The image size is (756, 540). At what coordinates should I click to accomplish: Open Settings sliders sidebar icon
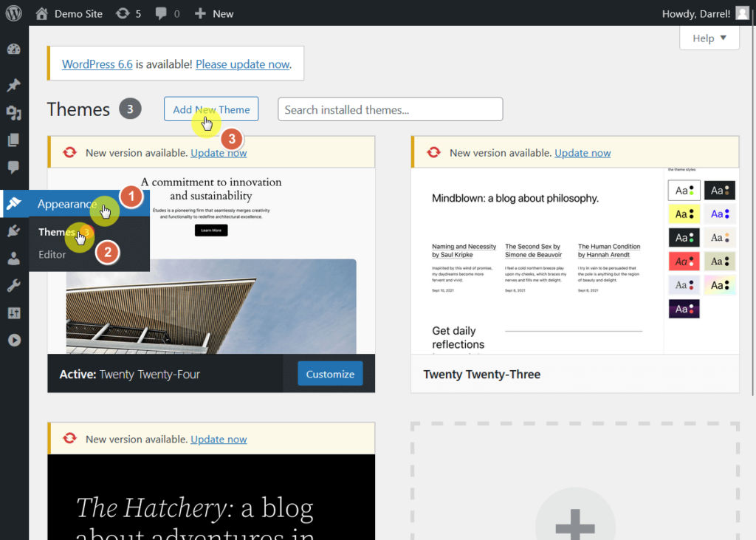pyautogui.click(x=14, y=313)
